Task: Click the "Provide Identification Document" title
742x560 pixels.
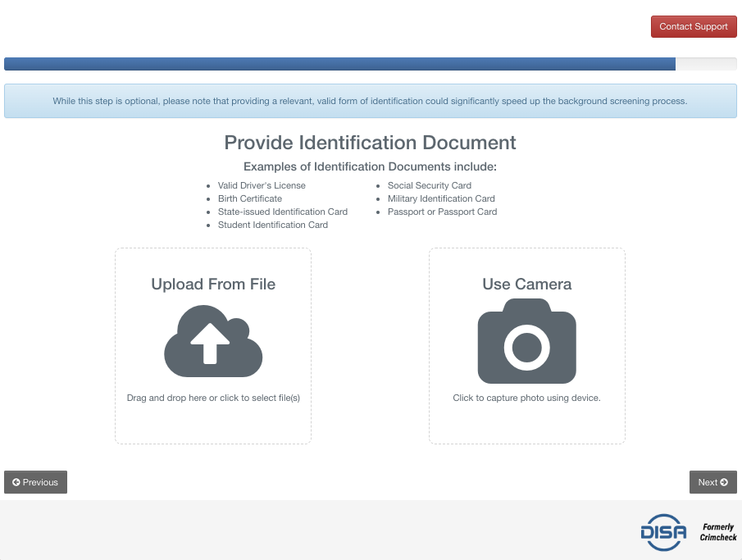Action: 370,143
